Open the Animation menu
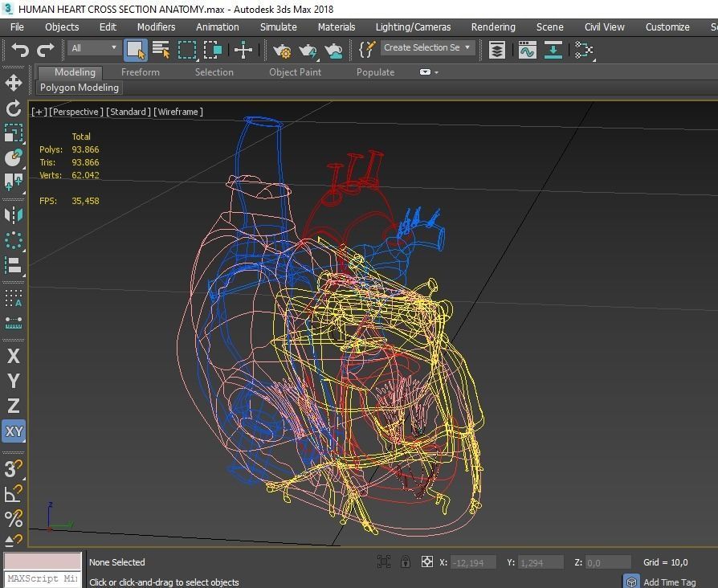 [218, 27]
